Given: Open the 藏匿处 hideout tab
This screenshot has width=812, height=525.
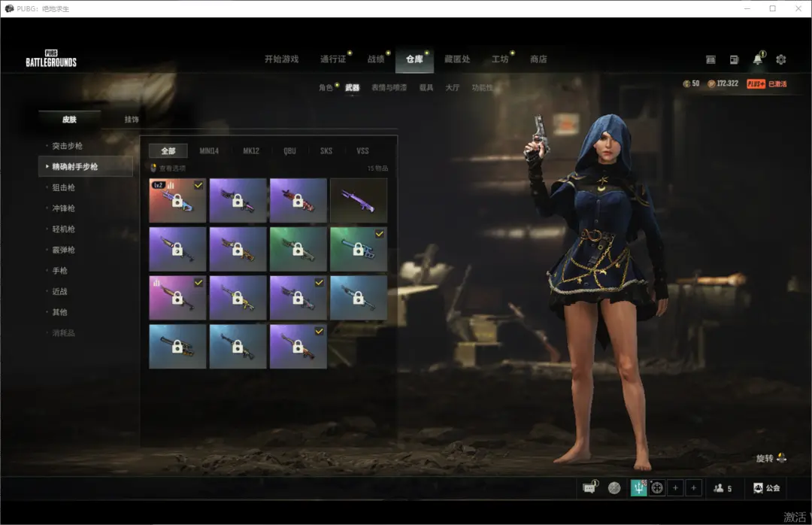Looking at the screenshot, I should coord(457,59).
